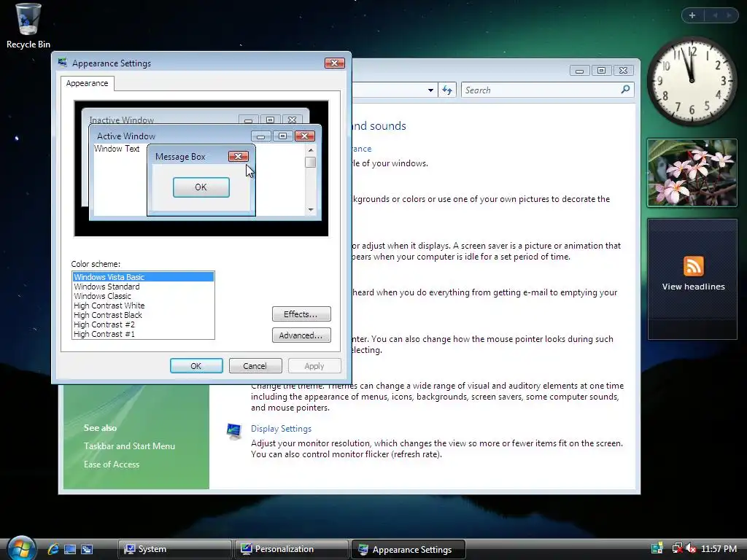Click Appearance Settings taskbar button

pos(408,549)
